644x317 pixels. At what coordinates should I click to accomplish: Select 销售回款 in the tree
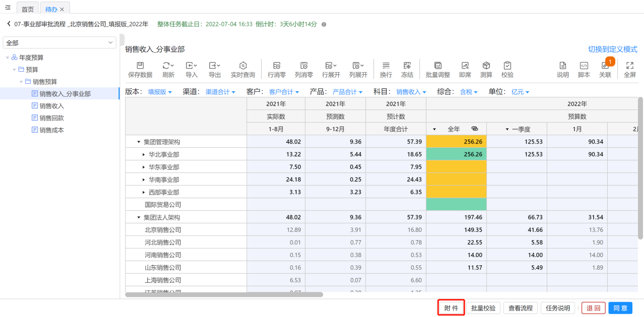pos(52,118)
